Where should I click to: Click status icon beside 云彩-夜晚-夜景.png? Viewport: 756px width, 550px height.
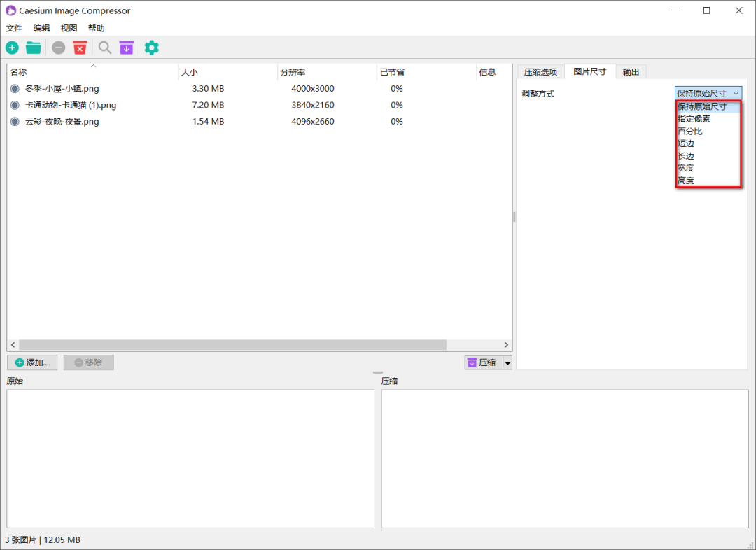pos(15,122)
